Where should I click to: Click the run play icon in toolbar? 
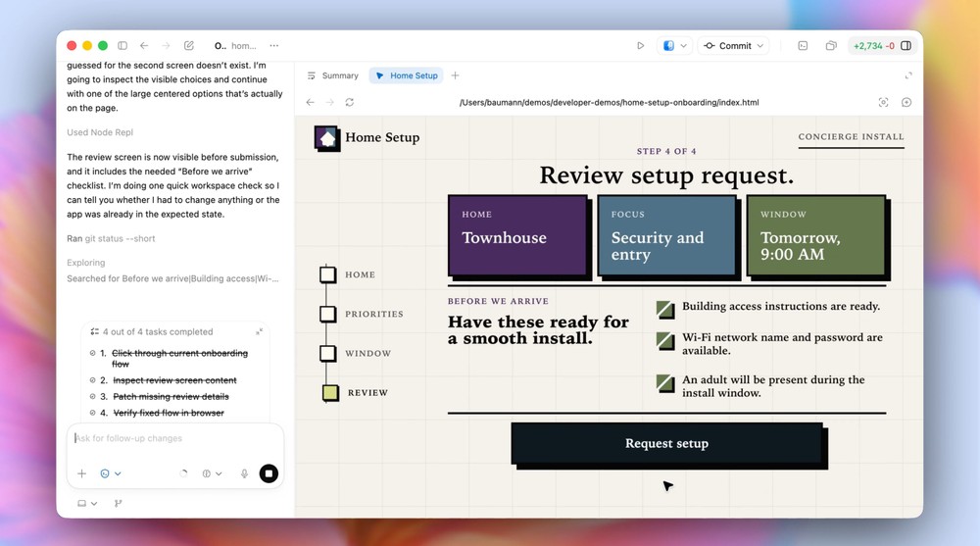coord(640,46)
